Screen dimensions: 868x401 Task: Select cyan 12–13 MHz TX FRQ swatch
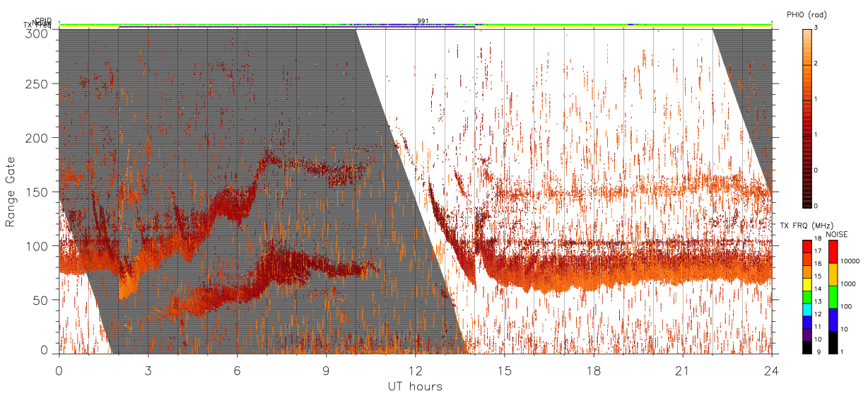click(807, 310)
